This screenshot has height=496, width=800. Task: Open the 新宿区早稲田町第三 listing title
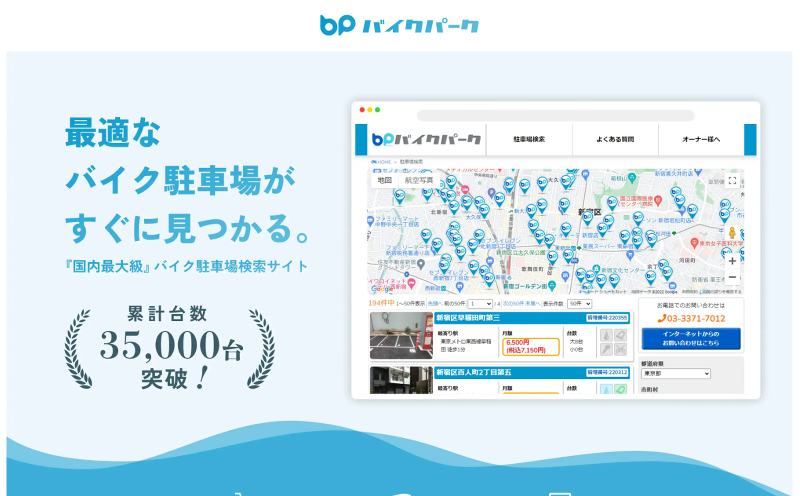[x=468, y=318]
